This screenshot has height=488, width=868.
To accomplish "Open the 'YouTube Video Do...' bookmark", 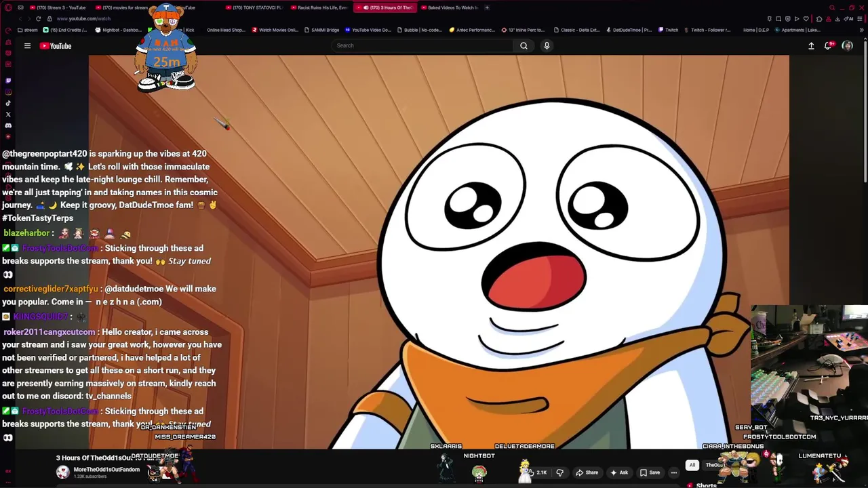I will pos(368,30).
